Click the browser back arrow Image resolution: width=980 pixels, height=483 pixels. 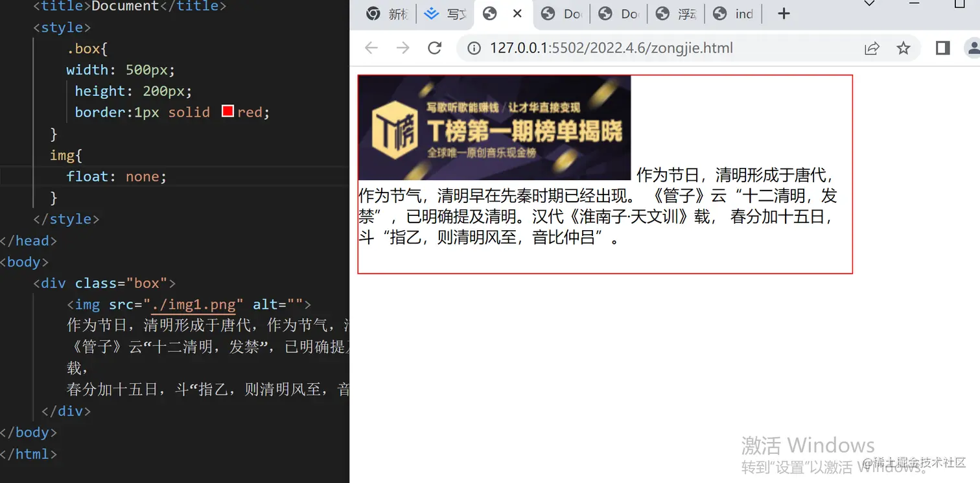coord(371,48)
